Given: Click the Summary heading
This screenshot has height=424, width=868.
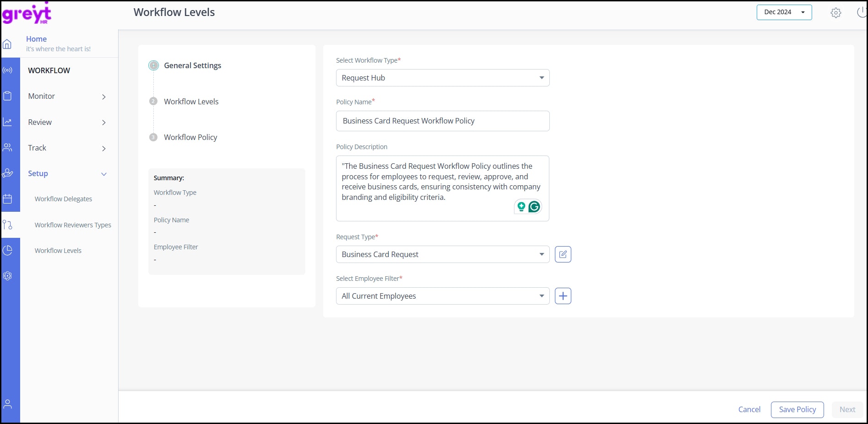Looking at the screenshot, I should pos(169,178).
